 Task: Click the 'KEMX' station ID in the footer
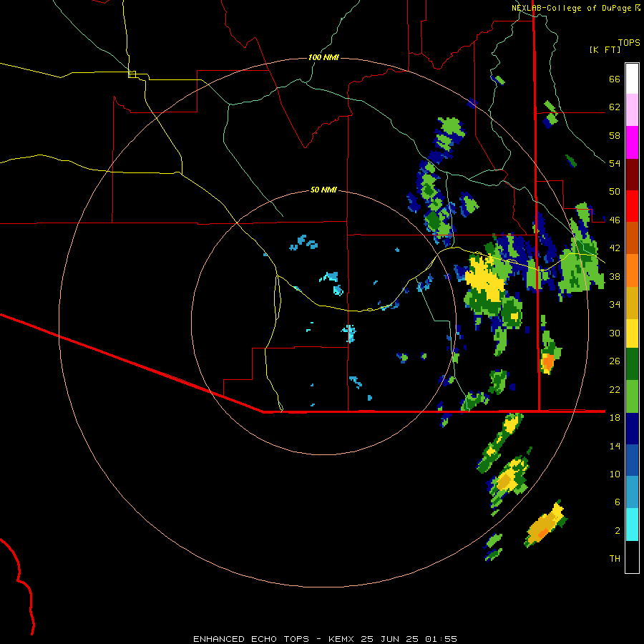(342, 639)
